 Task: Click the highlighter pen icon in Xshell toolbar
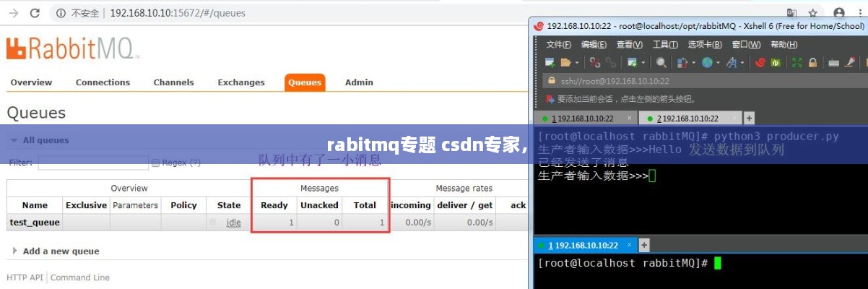[x=851, y=62]
